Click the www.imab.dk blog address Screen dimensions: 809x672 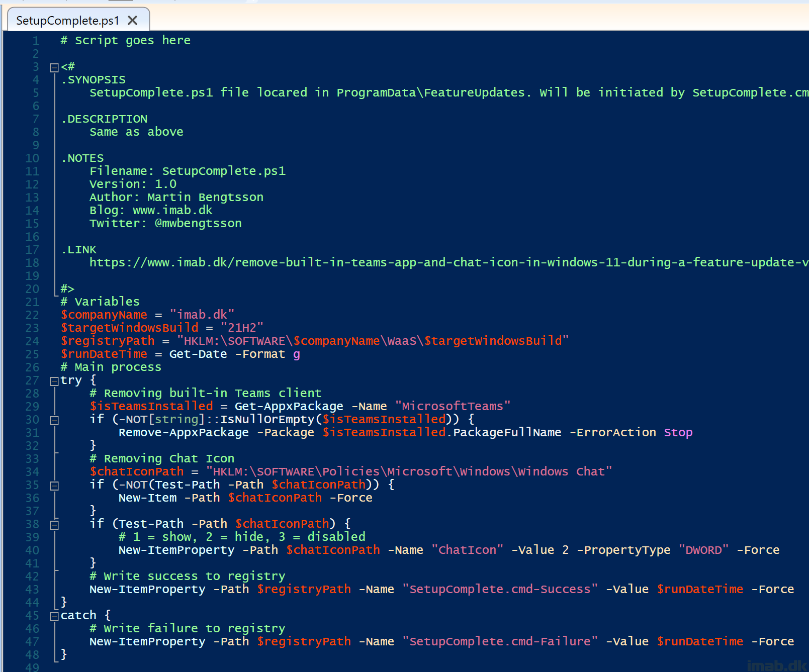tap(172, 210)
